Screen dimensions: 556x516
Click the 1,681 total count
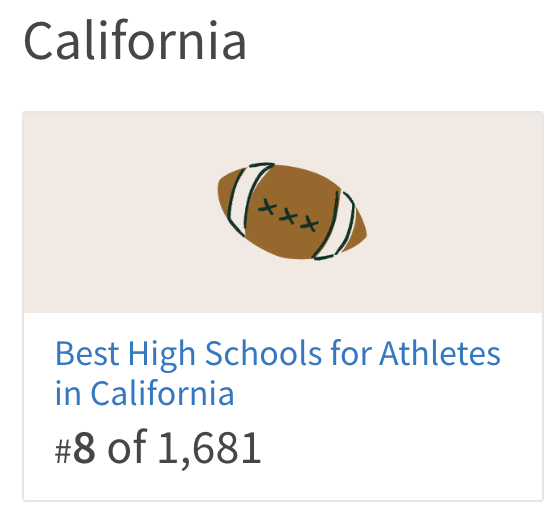[210, 448]
